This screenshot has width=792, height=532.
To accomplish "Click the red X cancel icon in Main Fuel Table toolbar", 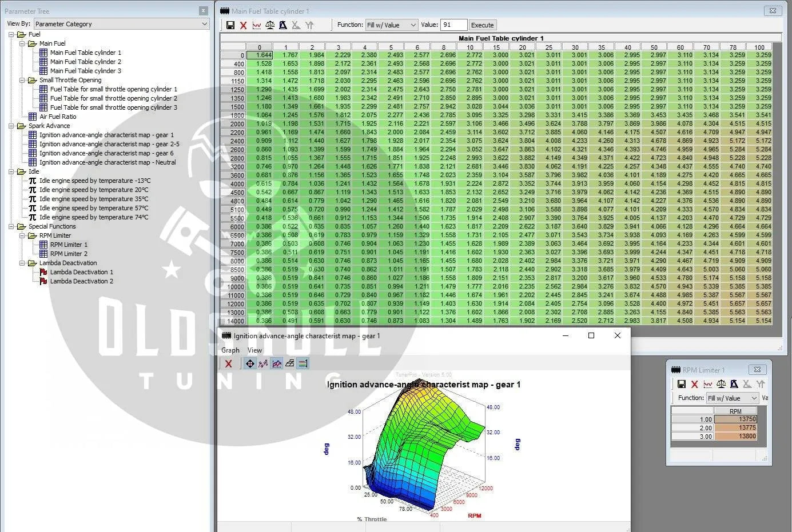I will click(x=243, y=25).
